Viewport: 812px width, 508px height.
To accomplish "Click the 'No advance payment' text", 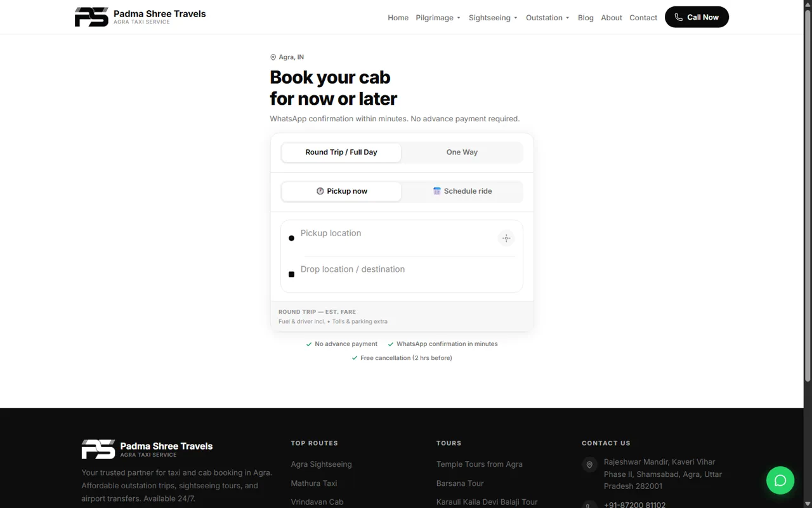I will coord(346,344).
